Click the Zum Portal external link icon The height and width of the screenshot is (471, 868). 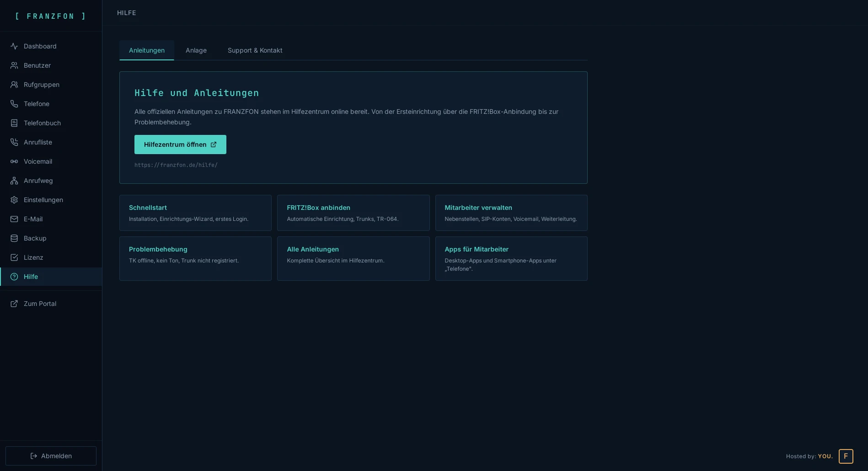coord(14,304)
